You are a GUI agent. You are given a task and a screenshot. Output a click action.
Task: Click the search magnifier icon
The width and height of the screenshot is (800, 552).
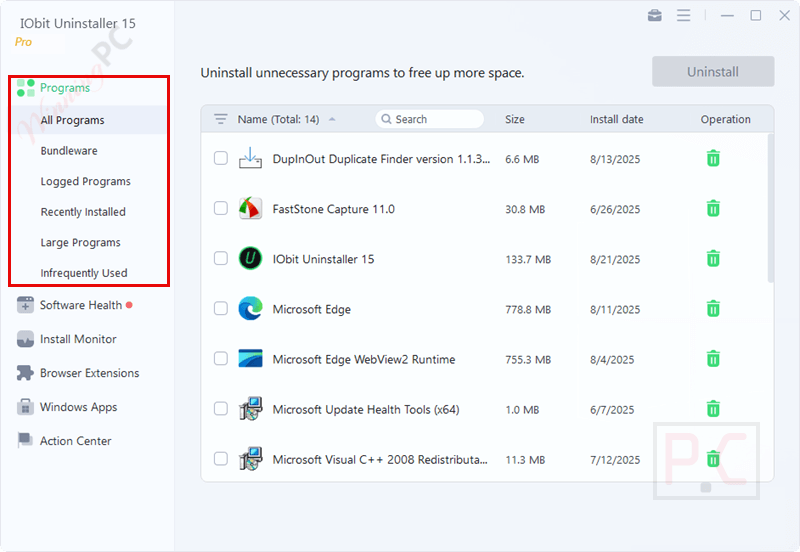(x=386, y=119)
